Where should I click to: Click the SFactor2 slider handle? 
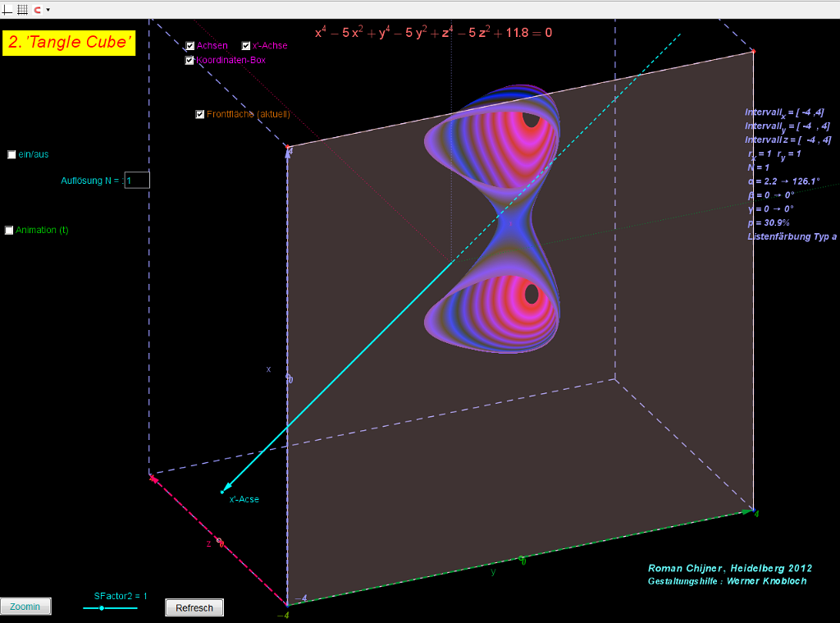[x=101, y=608]
